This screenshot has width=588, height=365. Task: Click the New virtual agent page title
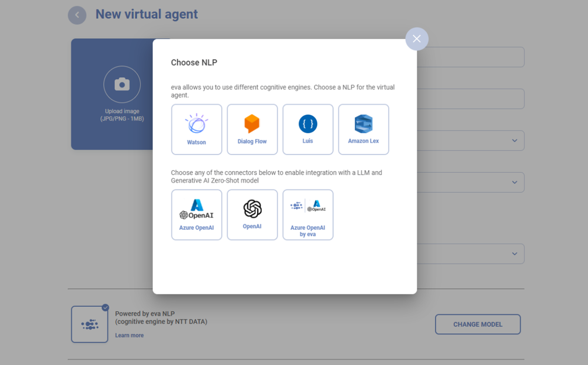[147, 14]
